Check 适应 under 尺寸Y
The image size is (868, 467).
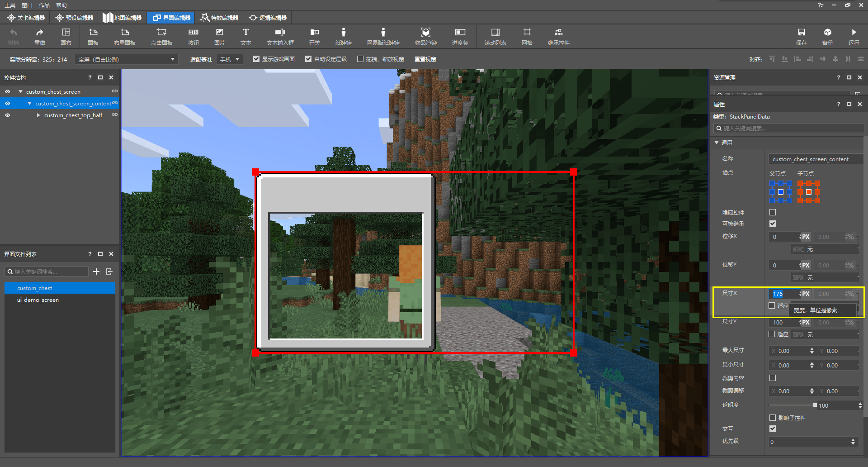772,334
